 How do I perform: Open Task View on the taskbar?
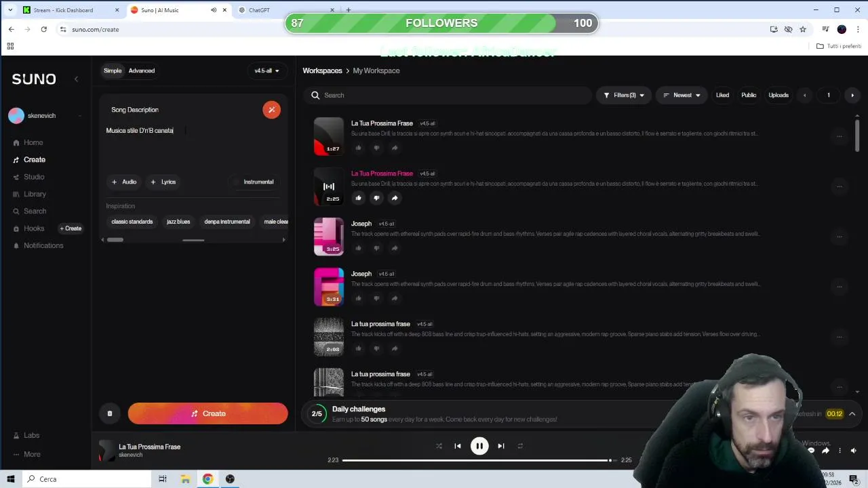tap(163, 479)
